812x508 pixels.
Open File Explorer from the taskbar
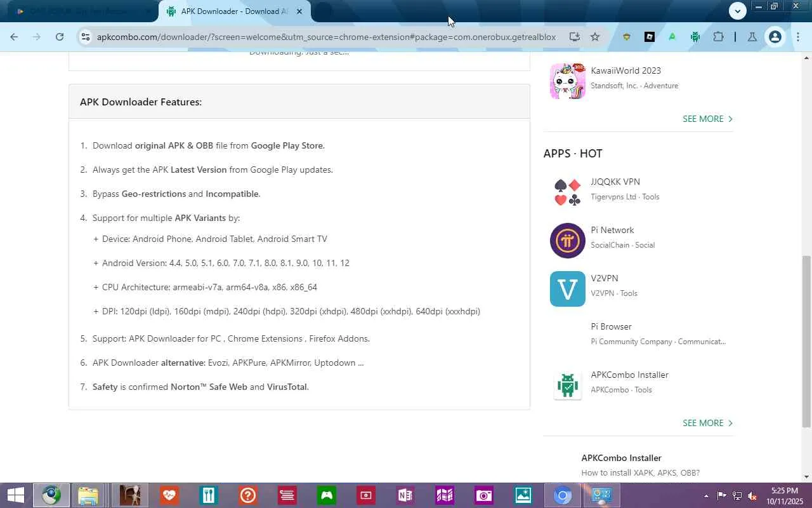[88, 495]
